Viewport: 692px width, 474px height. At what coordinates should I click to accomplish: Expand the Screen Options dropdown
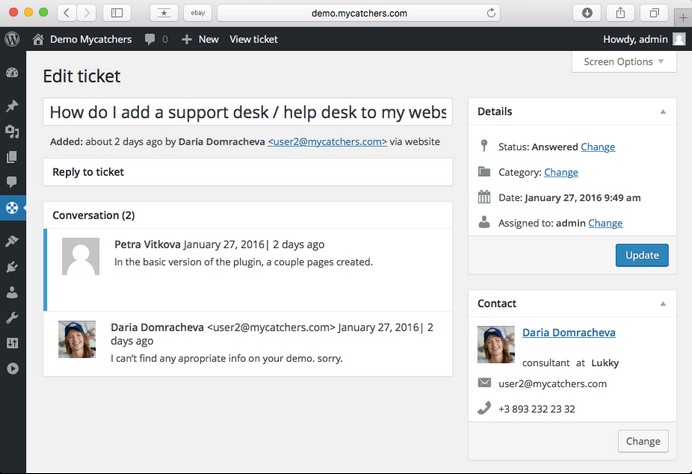tap(624, 62)
